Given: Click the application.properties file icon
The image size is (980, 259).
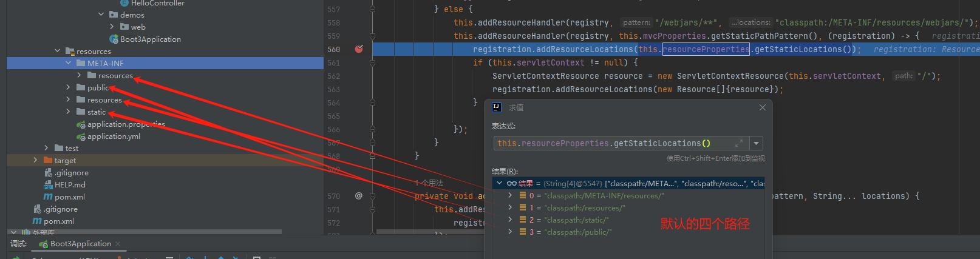Looking at the screenshot, I should (81, 124).
